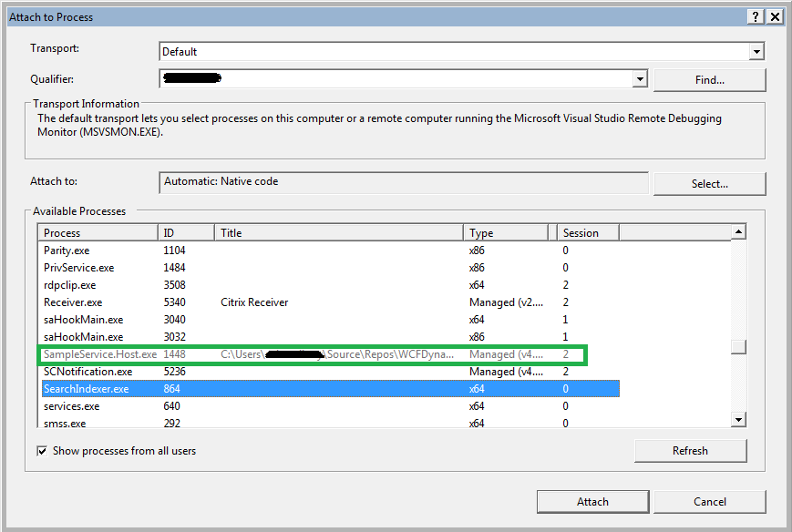The height and width of the screenshot is (532, 792).
Task: Select the Receiver.exe process row
Action: point(329,302)
